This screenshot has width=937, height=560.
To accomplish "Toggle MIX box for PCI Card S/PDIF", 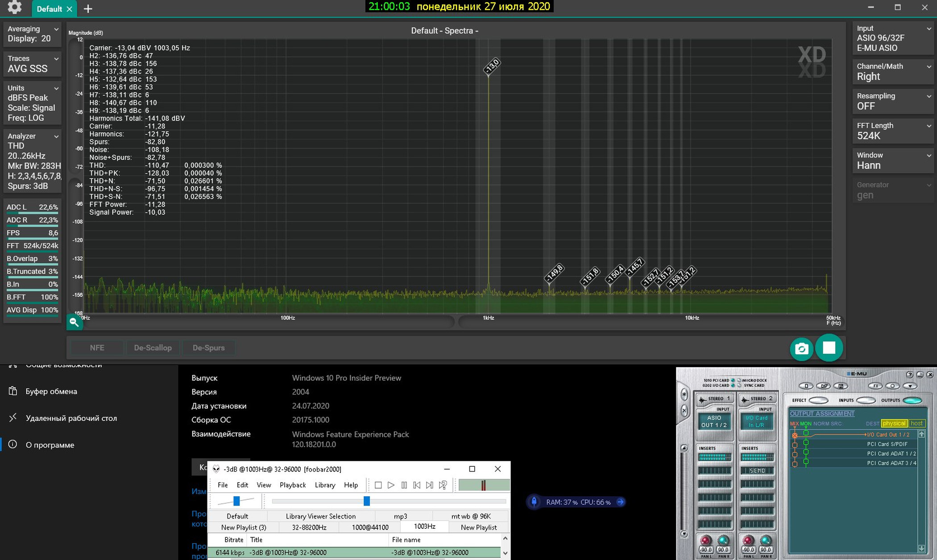I will 795,444.
